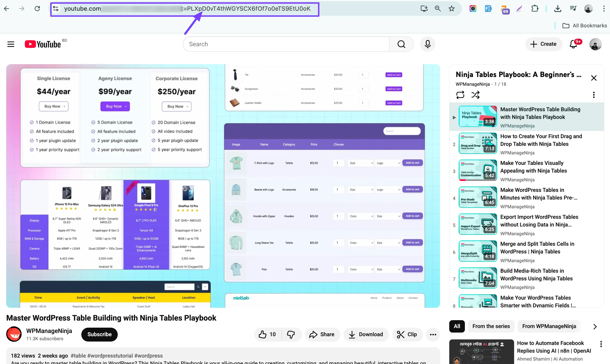Viewport: 610px width, 364px height.
Task: Select the "From WPManageNinja" chip
Action: 549,326
